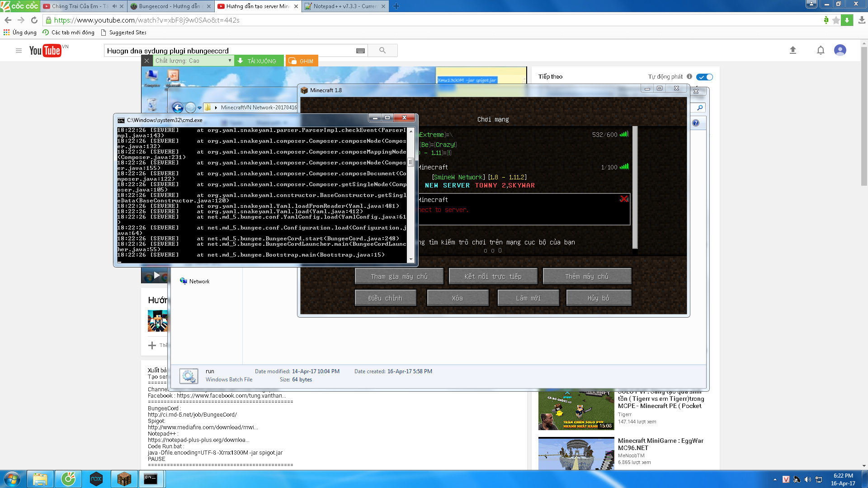Click the YouTube search magnifier button

coord(382,51)
